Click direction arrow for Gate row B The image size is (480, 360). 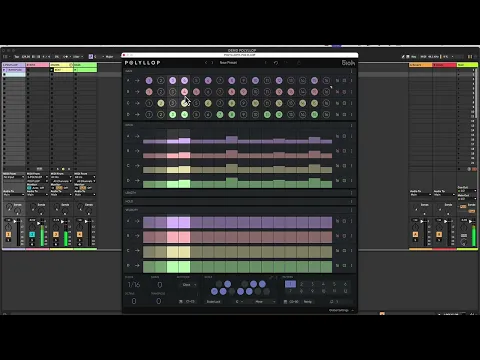pos(137,92)
